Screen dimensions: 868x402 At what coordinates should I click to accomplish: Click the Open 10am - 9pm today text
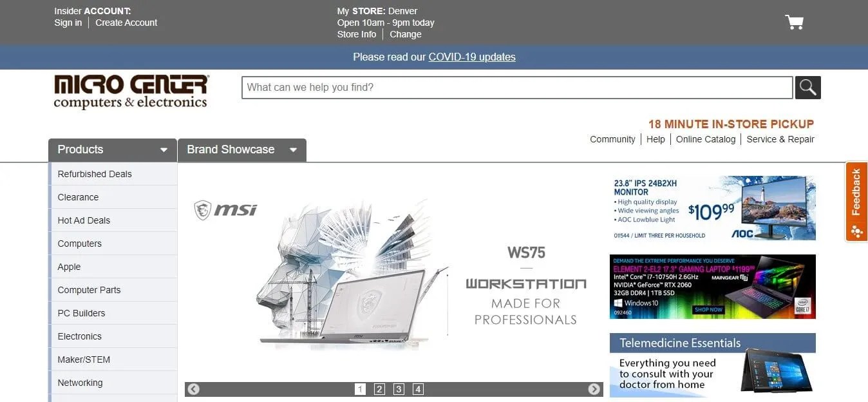tap(386, 23)
